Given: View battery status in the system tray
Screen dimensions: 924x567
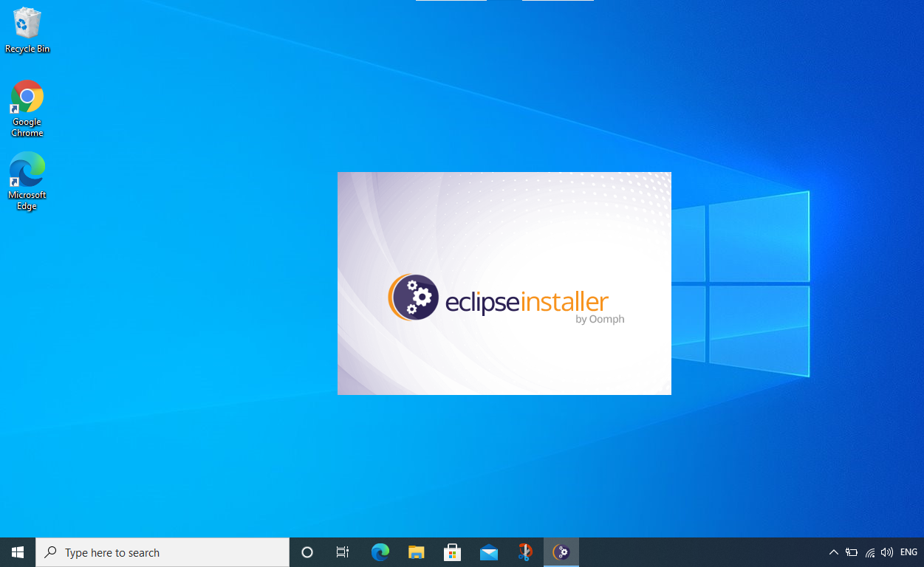Looking at the screenshot, I should [x=851, y=551].
